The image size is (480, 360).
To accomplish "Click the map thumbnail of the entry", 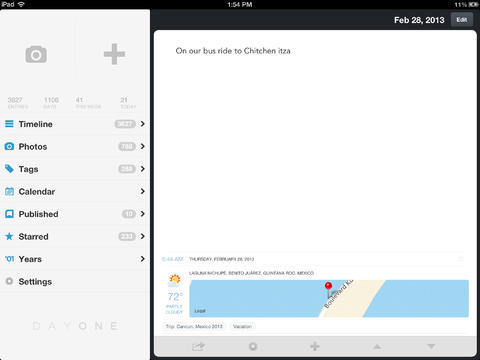I will pos(329,298).
